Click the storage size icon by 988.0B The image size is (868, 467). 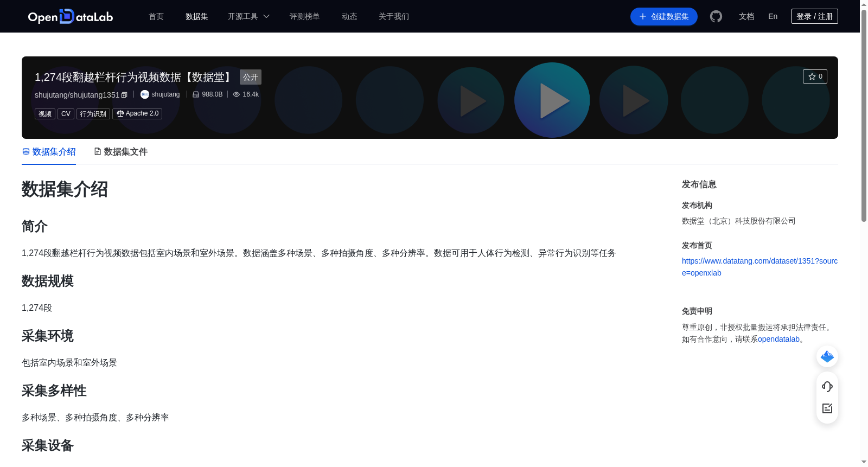click(196, 94)
